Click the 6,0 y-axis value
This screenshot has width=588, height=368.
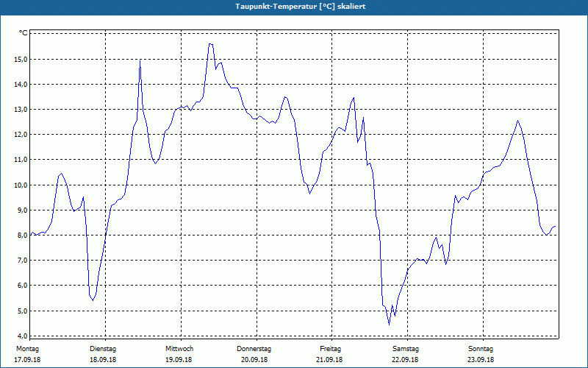point(23,286)
